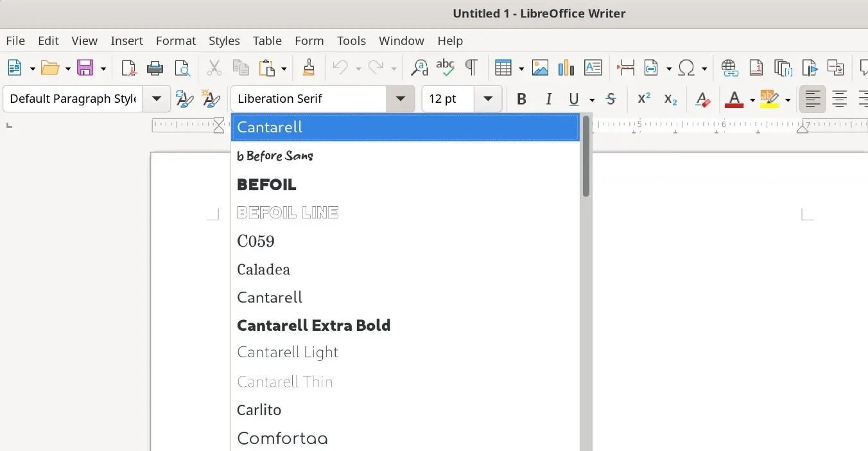Select the Clone Formatting tool

(x=308, y=67)
